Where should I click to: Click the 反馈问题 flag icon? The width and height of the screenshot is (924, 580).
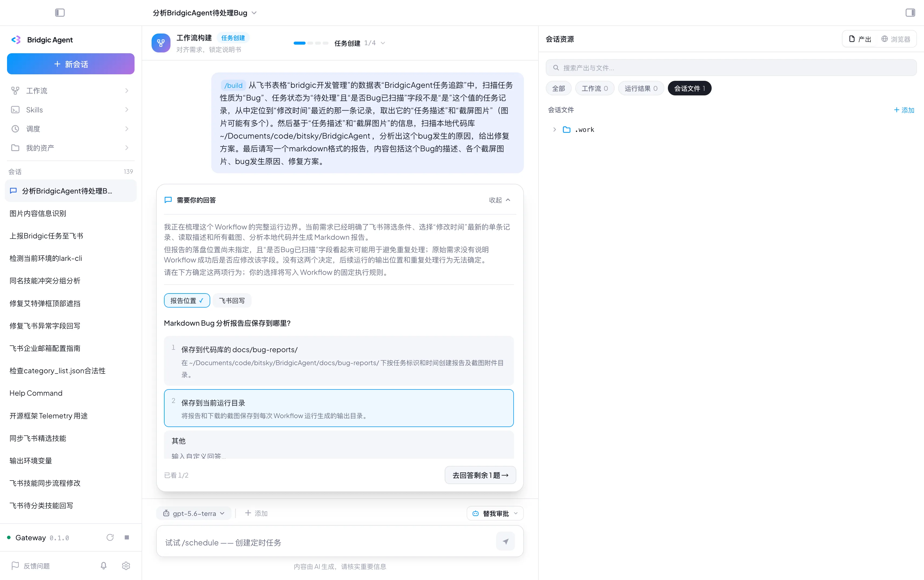15,566
